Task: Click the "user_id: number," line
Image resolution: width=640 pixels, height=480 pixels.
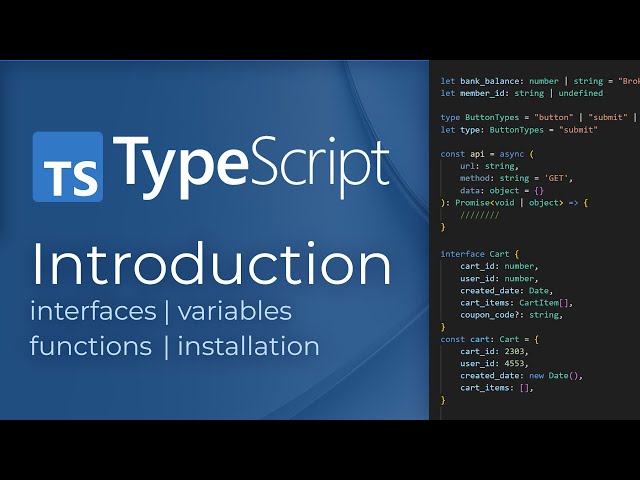Action: pyautogui.click(x=499, y=278)
